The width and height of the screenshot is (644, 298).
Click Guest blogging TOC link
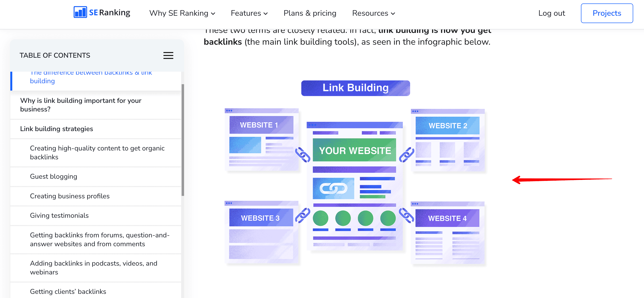(x=54, y=176)
